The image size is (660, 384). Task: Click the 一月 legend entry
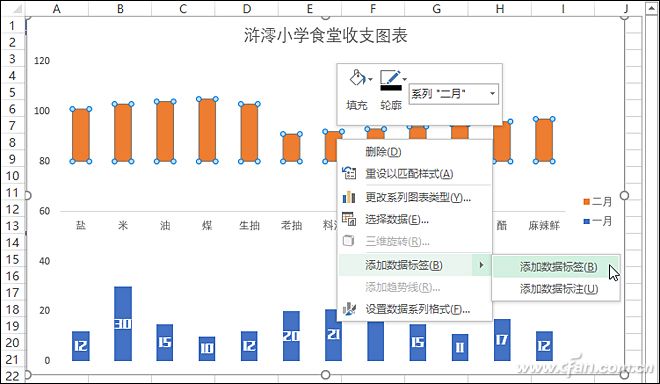[x=597, y=221]
